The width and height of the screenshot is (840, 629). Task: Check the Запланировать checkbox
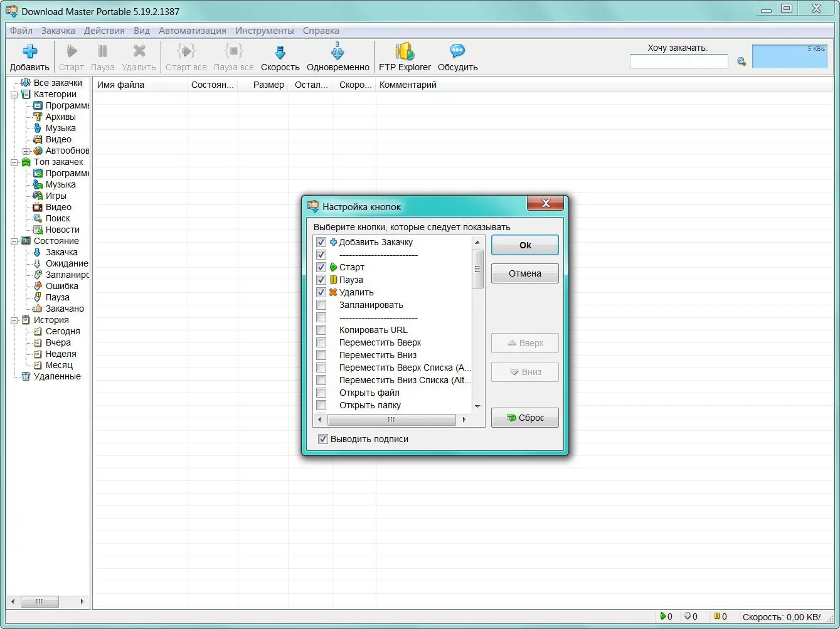[x=321, y=305]
